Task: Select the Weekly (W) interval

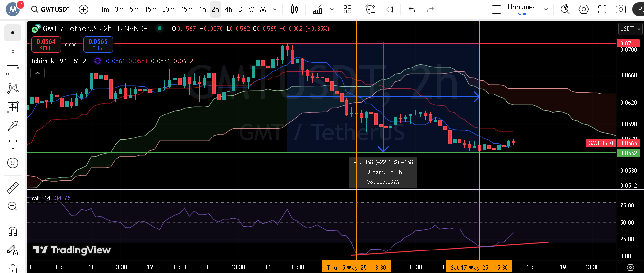Action: [x=251, y=9]
